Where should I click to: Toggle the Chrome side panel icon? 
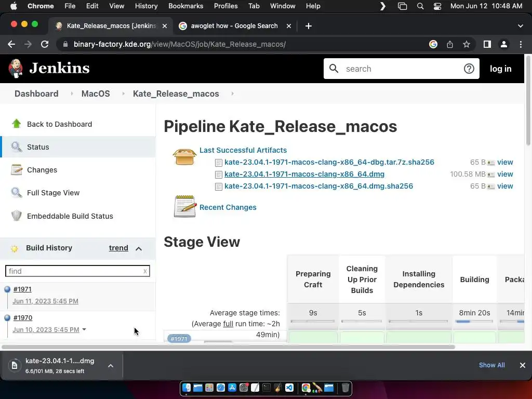click(x=487, y=44)
